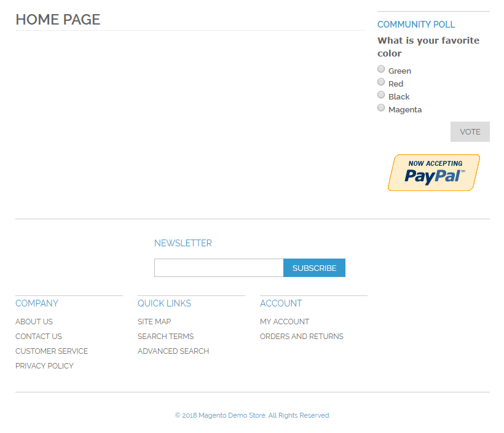This screenshot has width=504, height=433.
Task: Open the Site Map link
Action: (154, 322)
